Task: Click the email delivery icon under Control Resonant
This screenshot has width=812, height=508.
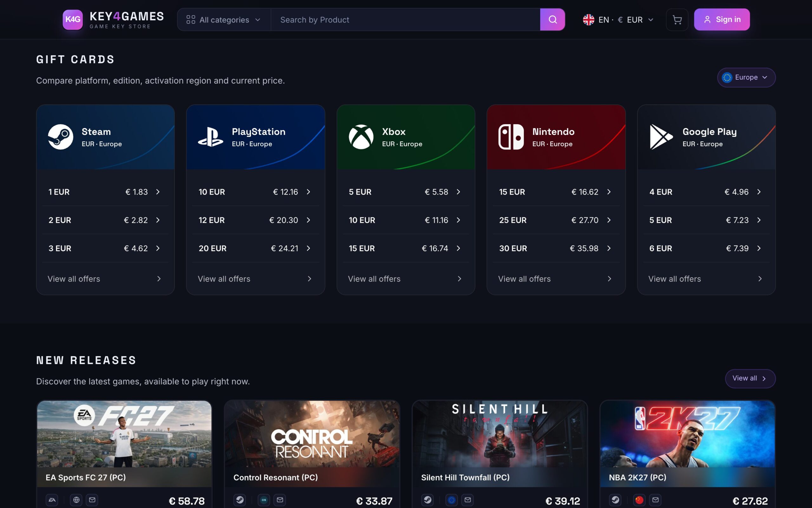Action: [280, 500]
